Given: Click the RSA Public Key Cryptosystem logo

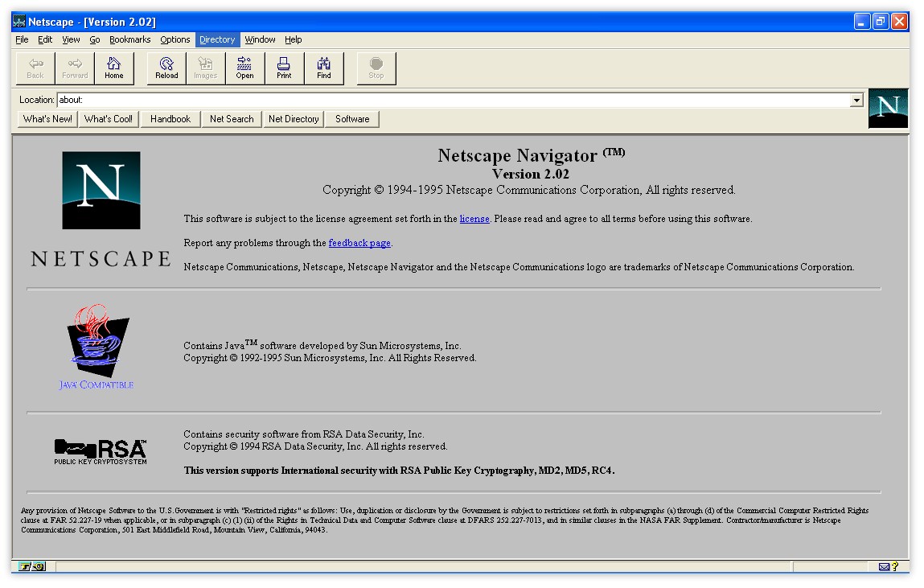Looking at the screenshot, I should click(101, 452).
